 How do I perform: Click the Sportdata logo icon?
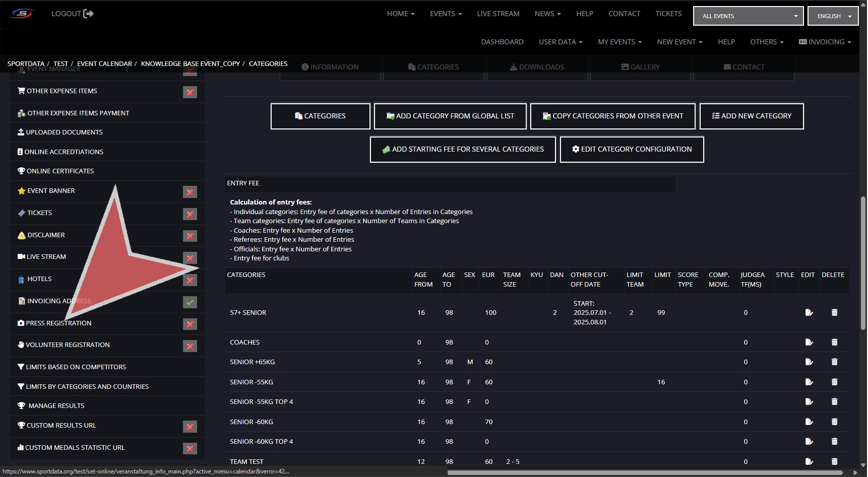tap(23, 14)
